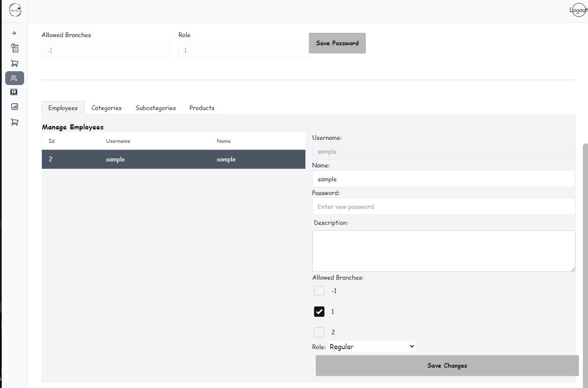Click the bottom shopping cart sidebar icon
Viewport: 588px width, 388px height.
pos(14,122)
